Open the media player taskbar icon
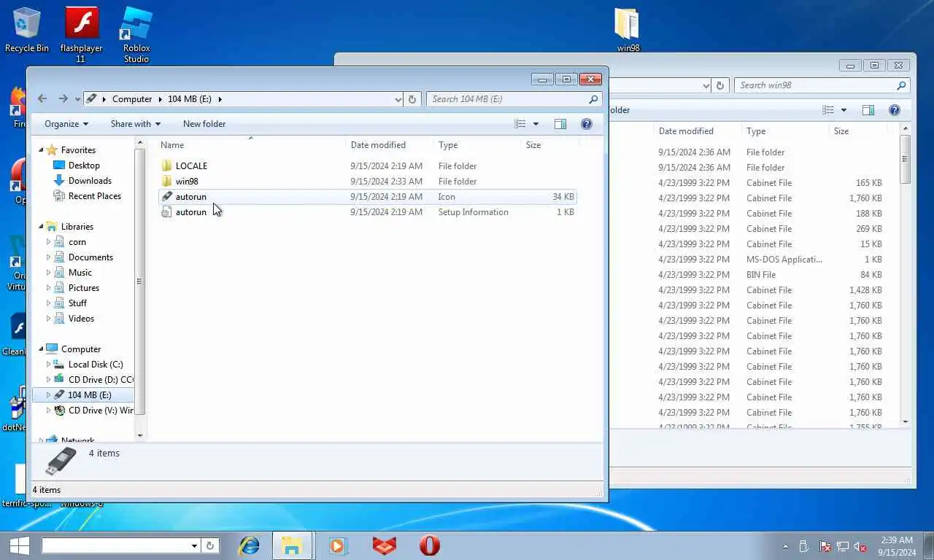This screenshot has height=560, width=934. pyautogui.click(x=337, y=545)
